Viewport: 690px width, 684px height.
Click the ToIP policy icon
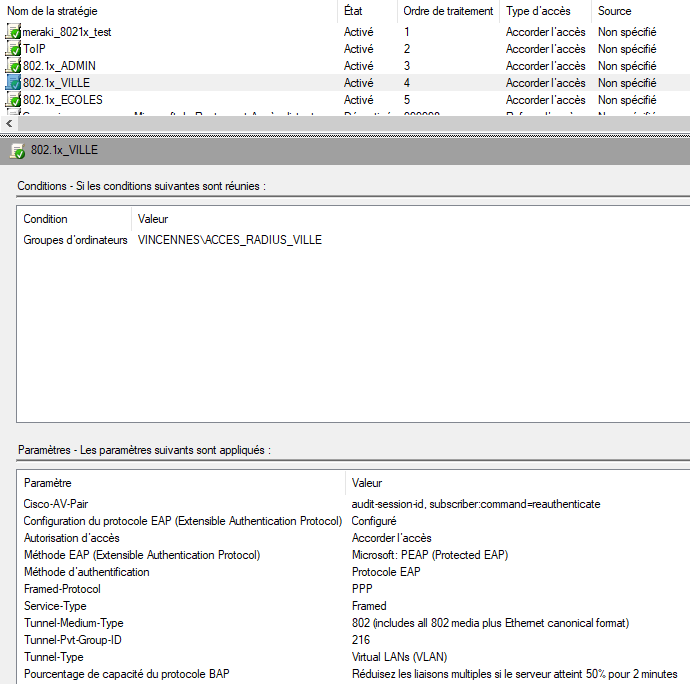click(x=13, y=49)
